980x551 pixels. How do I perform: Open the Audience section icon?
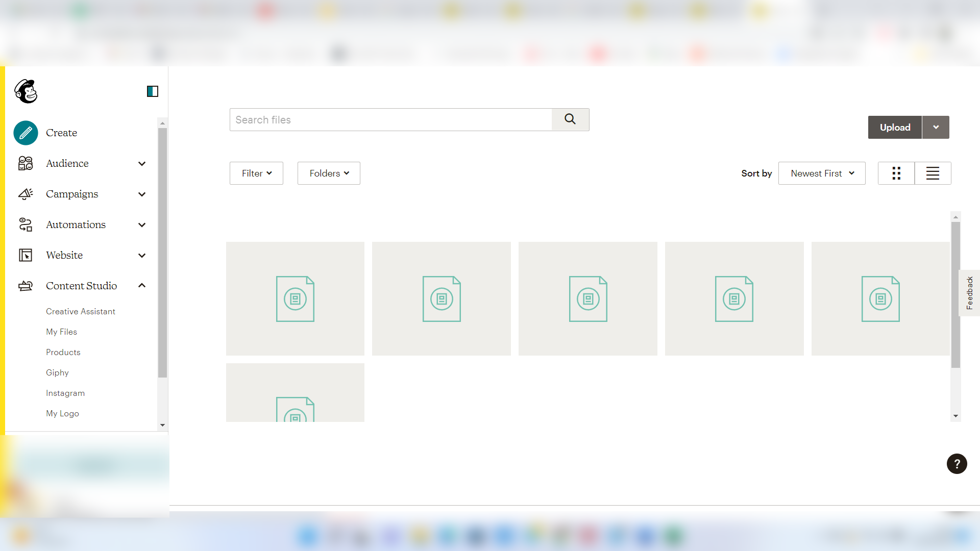26,163
